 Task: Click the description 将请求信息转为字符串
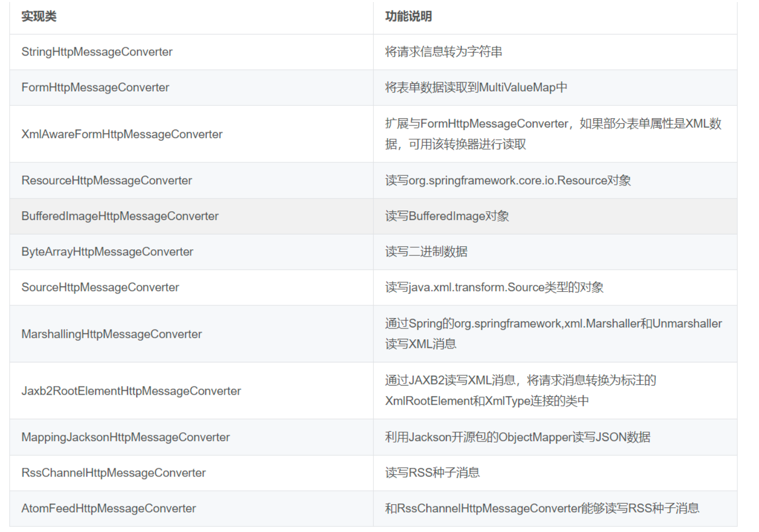coord(443,52)
